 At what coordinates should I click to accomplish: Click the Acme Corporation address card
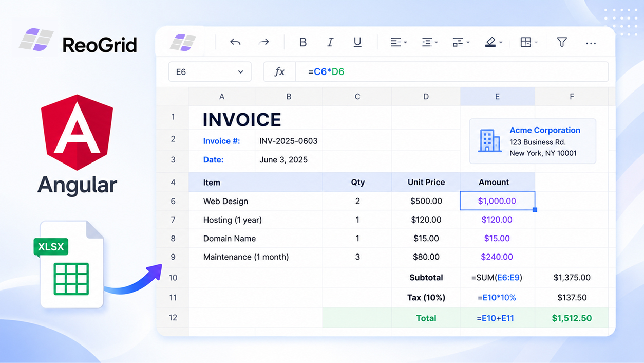click(533, 141)
